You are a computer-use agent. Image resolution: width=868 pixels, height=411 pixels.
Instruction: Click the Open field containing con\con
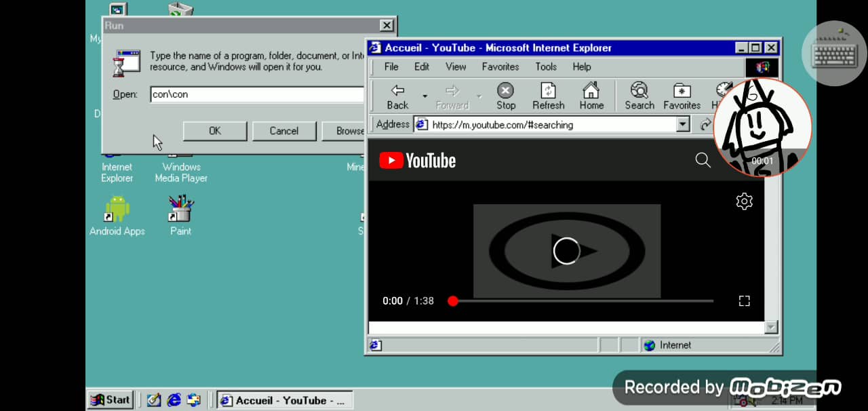pyautogui.click(x=258, y=94)
